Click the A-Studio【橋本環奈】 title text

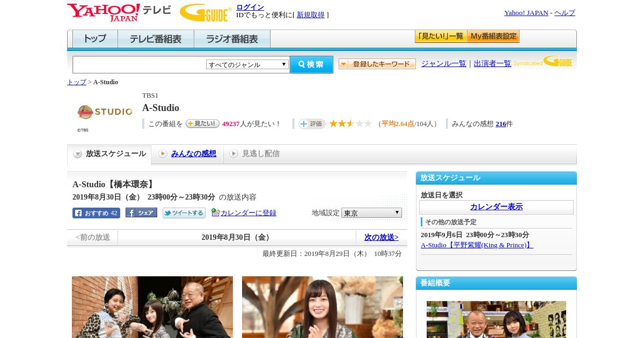114,184
